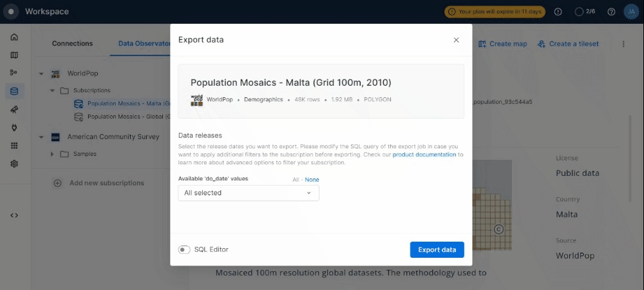Toggle the SQL Editor switch
644x290 pixels.
pos(185,249)
